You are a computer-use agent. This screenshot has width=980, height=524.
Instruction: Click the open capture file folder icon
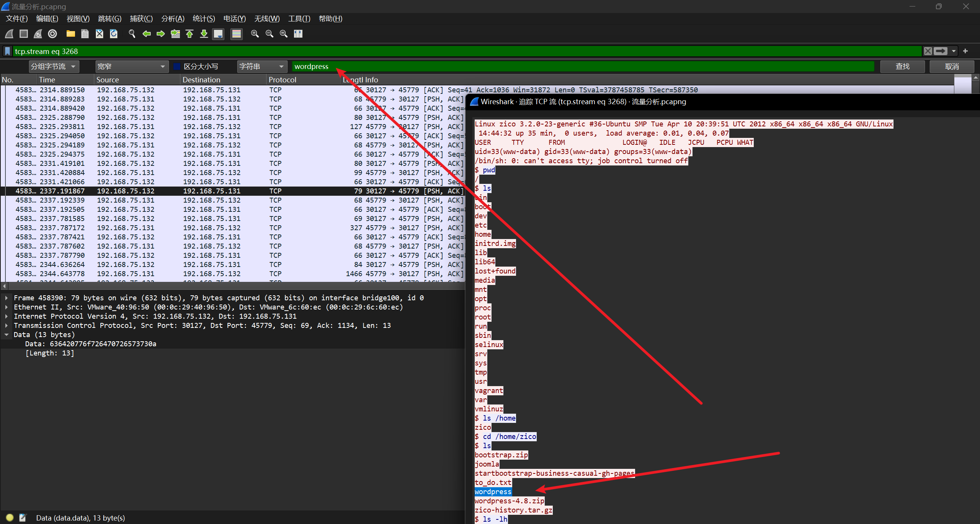70,34
